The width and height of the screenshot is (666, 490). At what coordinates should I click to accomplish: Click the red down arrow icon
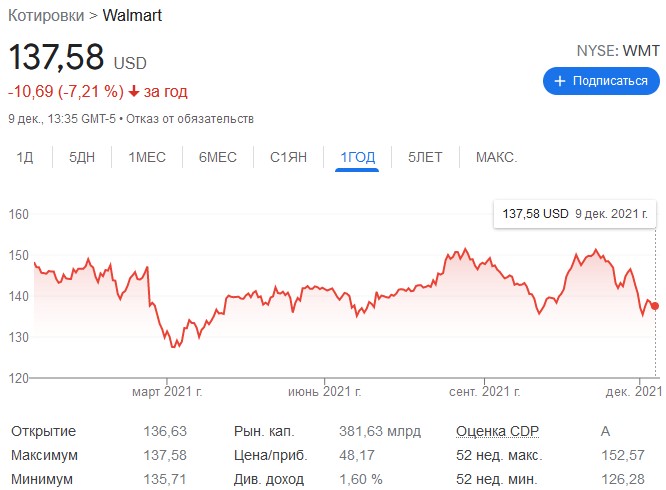click(134, 91)
